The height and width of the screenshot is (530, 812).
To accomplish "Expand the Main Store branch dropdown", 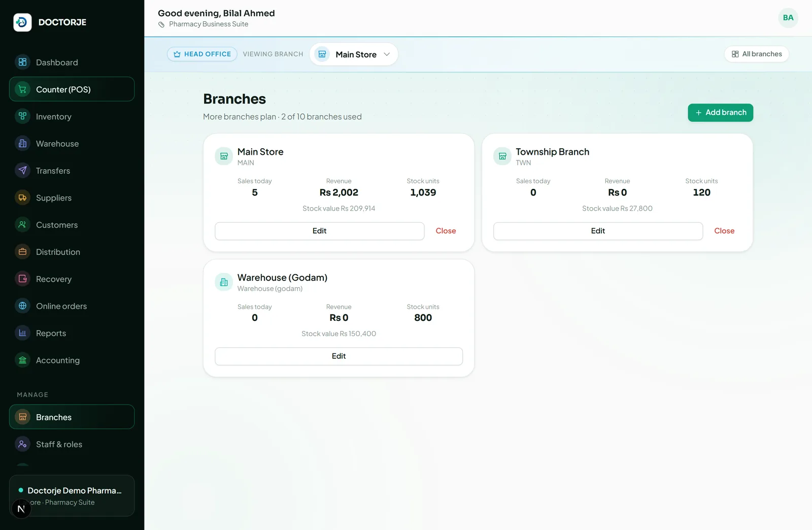I will pos(354,54).
